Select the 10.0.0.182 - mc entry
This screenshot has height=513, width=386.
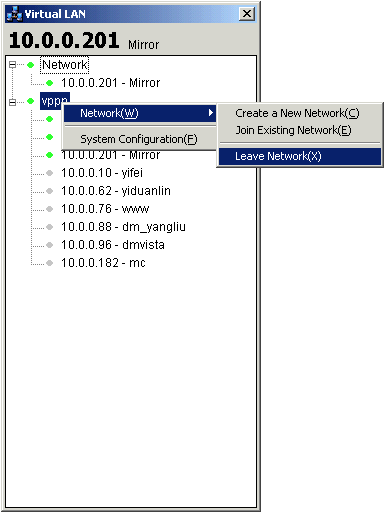pos(103,263)
